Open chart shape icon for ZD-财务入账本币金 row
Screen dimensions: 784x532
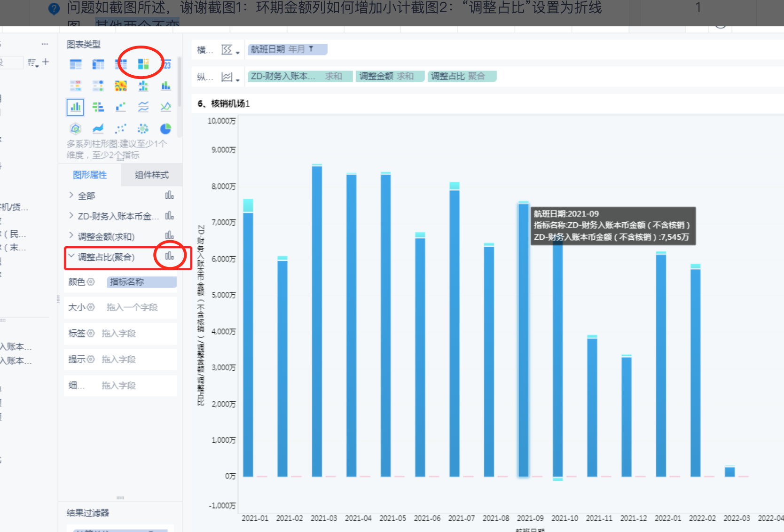click(170, 216)
